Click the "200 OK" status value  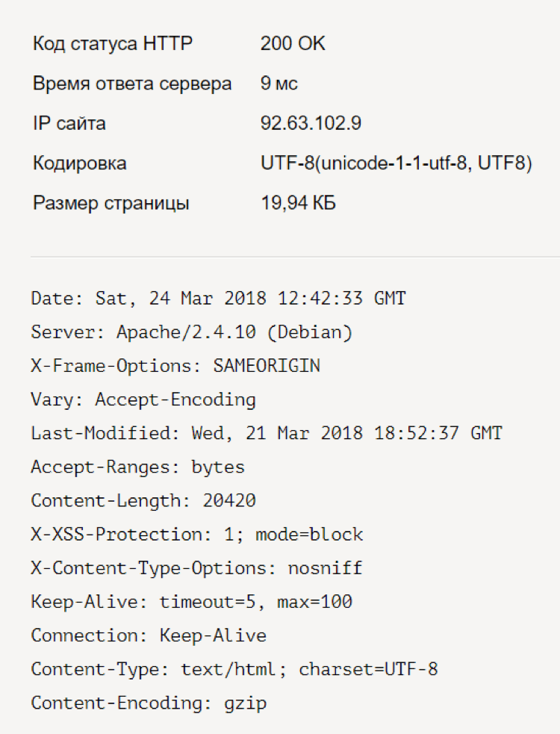(293, 44)
